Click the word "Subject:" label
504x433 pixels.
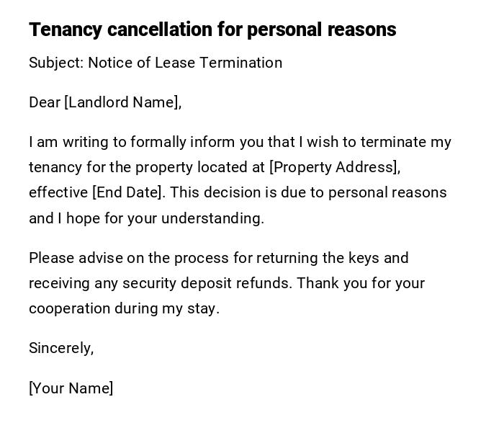(56, 63)
